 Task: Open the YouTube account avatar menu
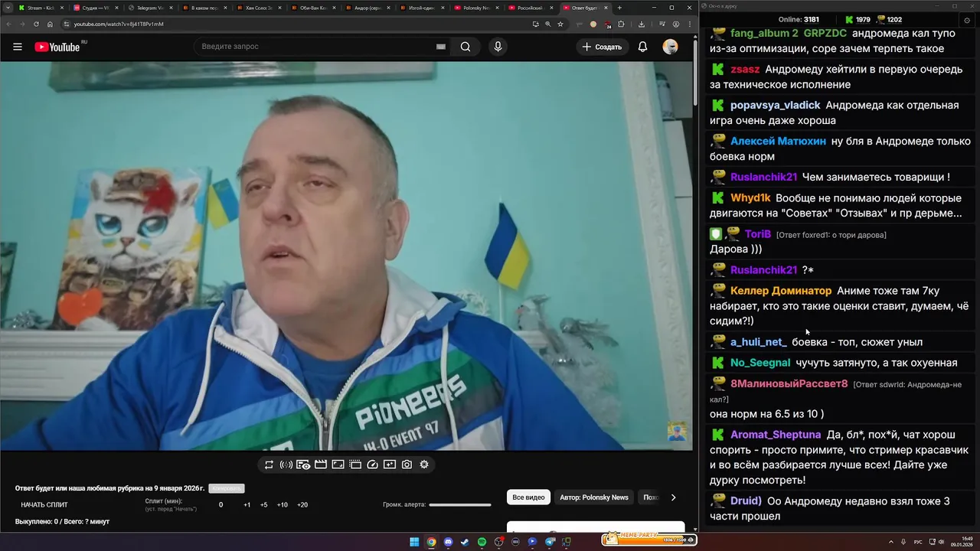pos(671,47)
